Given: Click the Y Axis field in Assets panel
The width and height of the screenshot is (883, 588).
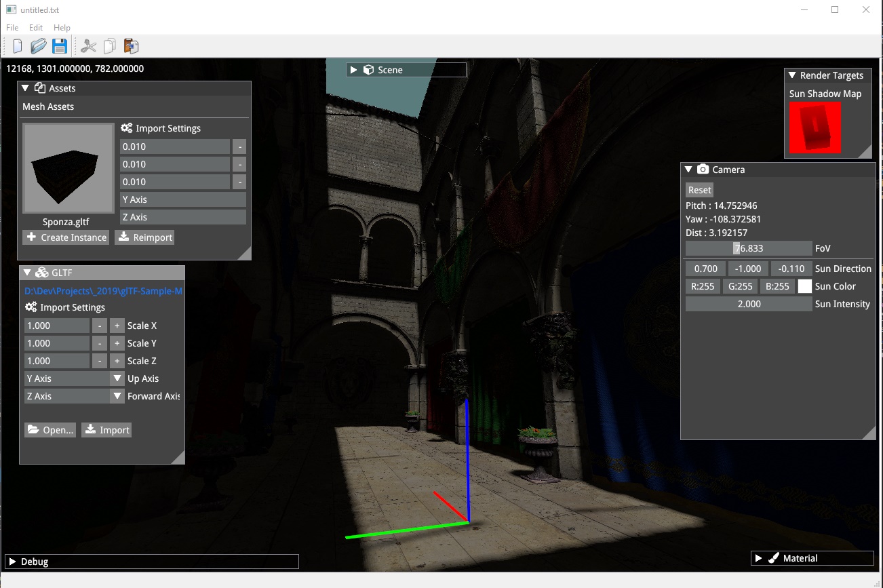Looking at the screenshot, I should click(x=183, y=199).
